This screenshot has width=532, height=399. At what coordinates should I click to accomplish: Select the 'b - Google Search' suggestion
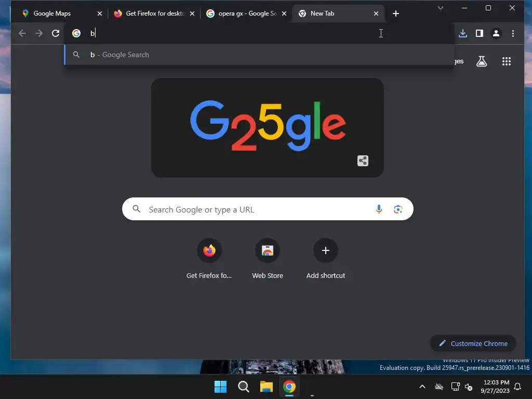coord(259,55)
